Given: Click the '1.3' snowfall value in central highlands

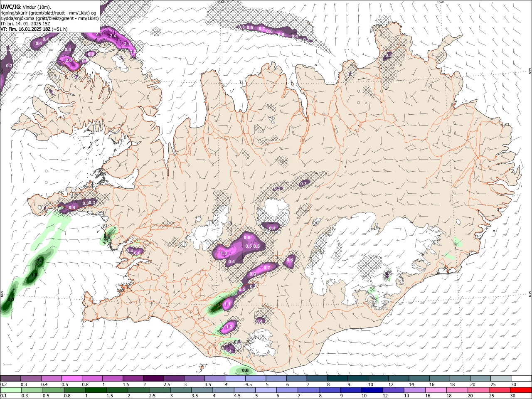Looking at the screenshot, I should click(223, 253).
